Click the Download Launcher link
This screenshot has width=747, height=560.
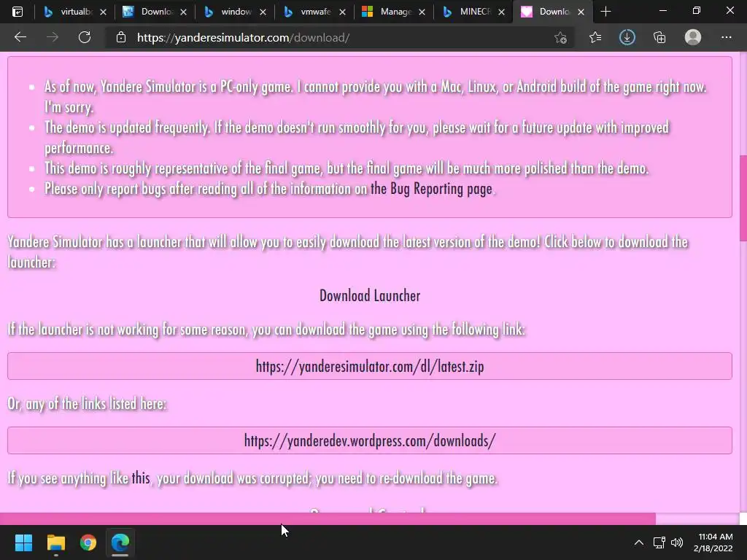(x=370, y=296)
